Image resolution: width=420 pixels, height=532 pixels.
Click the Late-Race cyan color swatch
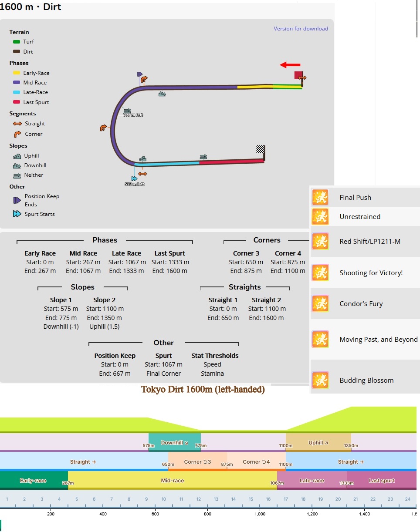(x=17, y=92)
